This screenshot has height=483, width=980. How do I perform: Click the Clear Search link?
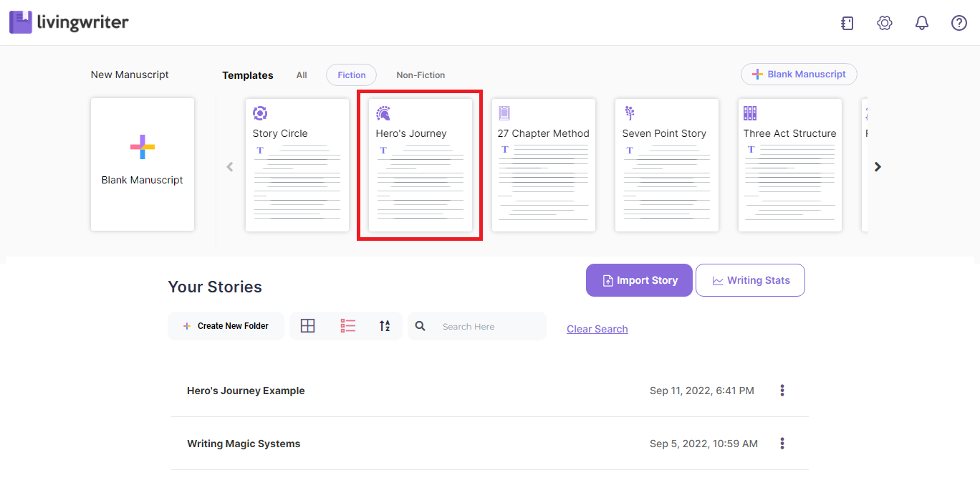[x=597, y=328]
